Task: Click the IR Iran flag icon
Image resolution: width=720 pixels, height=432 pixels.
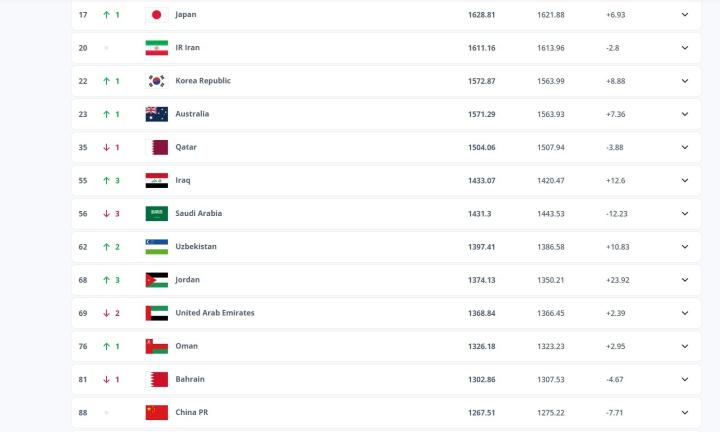Action: tap(156, 48)
